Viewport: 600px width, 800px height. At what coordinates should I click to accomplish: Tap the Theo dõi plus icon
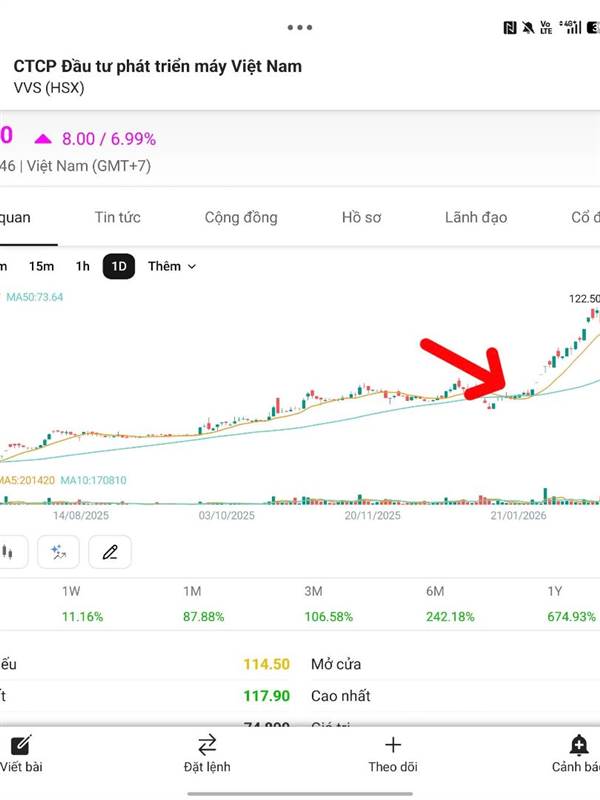click(393, 744)
